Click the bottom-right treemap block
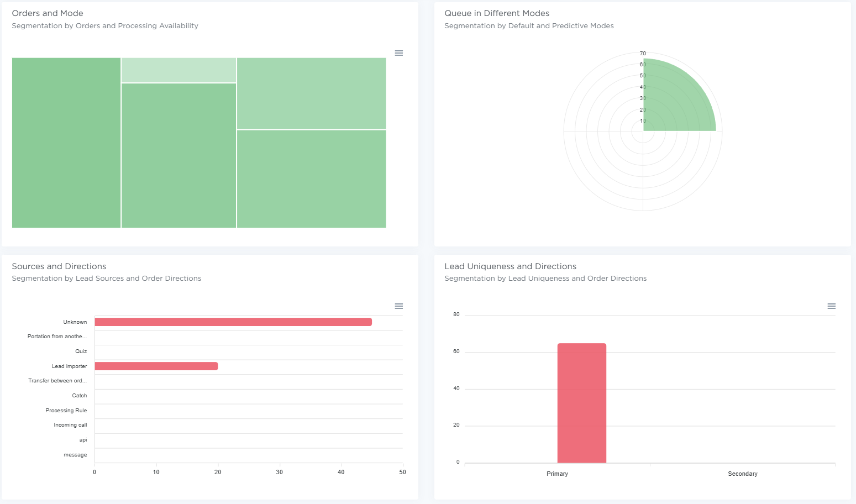The height and width of the screenshot is (504, 856). (x=311, y=179)
